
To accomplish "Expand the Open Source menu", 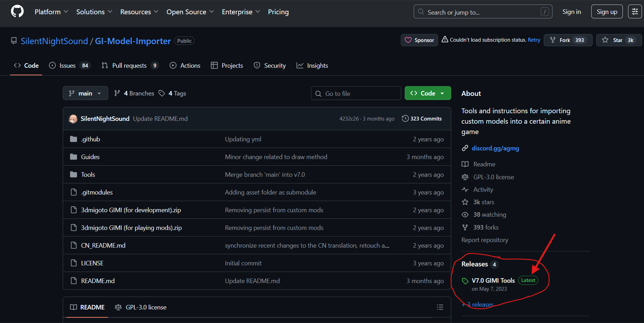I will pos(190,12).
